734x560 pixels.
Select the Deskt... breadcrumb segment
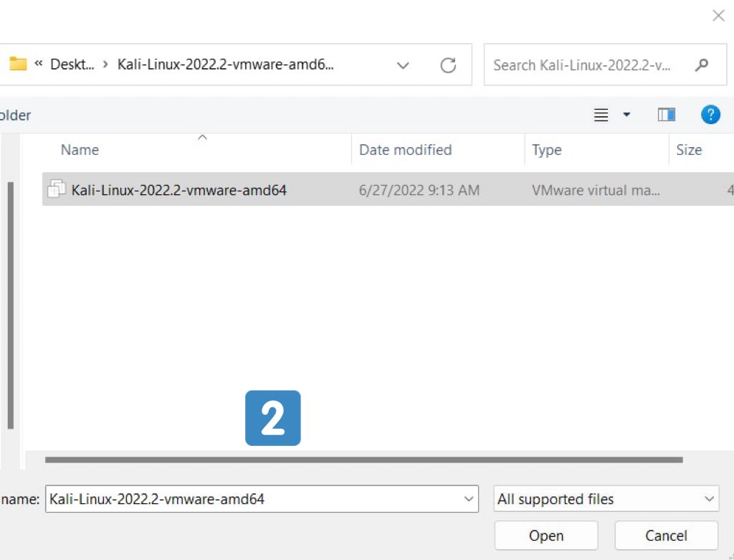click(72, 64)
